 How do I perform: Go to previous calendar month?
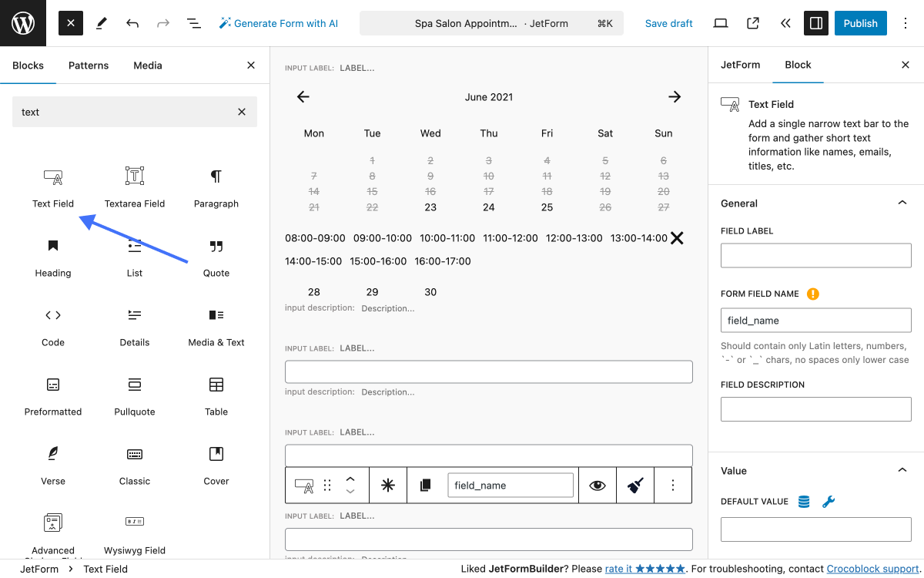303,97
